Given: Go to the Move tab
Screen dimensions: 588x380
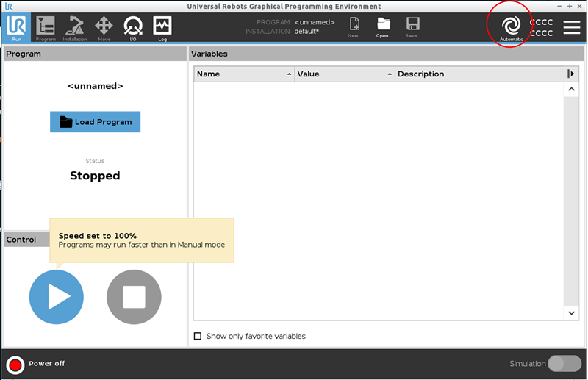Looking at the screenshot, I should pos(104,29).
